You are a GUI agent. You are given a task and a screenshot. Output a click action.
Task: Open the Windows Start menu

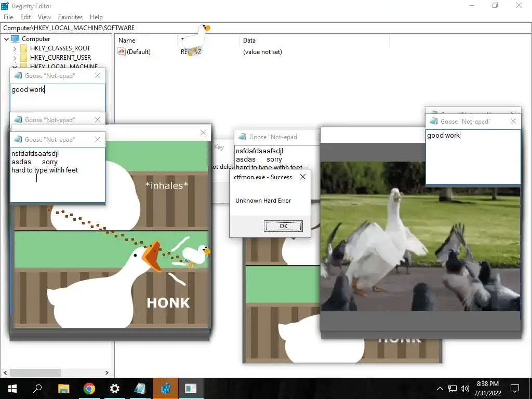click(12, 389)
